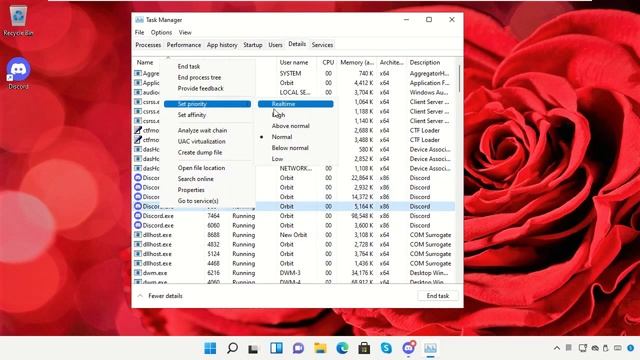Click the Task Manager title bar icon
Image resolution: width=640 pixels, height=360 pixels.
139,20
